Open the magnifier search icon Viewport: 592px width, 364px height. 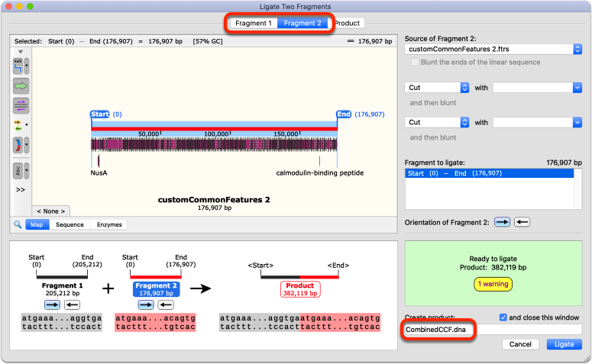pyautogui.click(x=18, y=224)
